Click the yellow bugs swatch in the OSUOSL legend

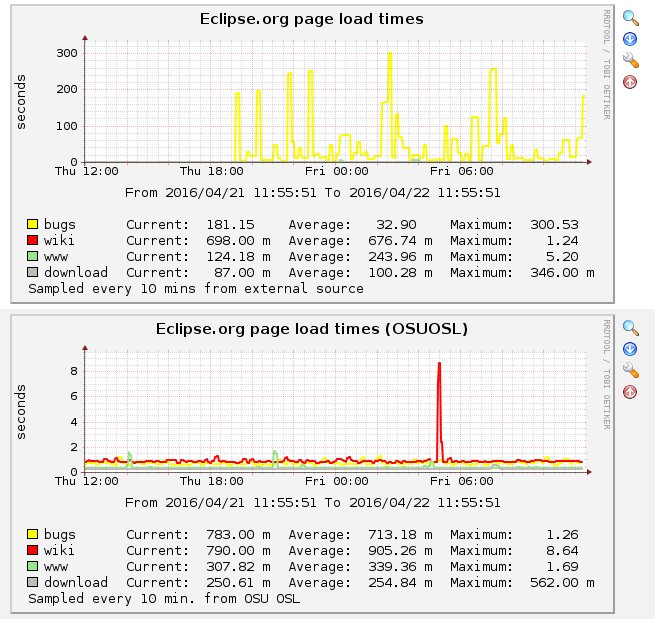tap(33, 534)
